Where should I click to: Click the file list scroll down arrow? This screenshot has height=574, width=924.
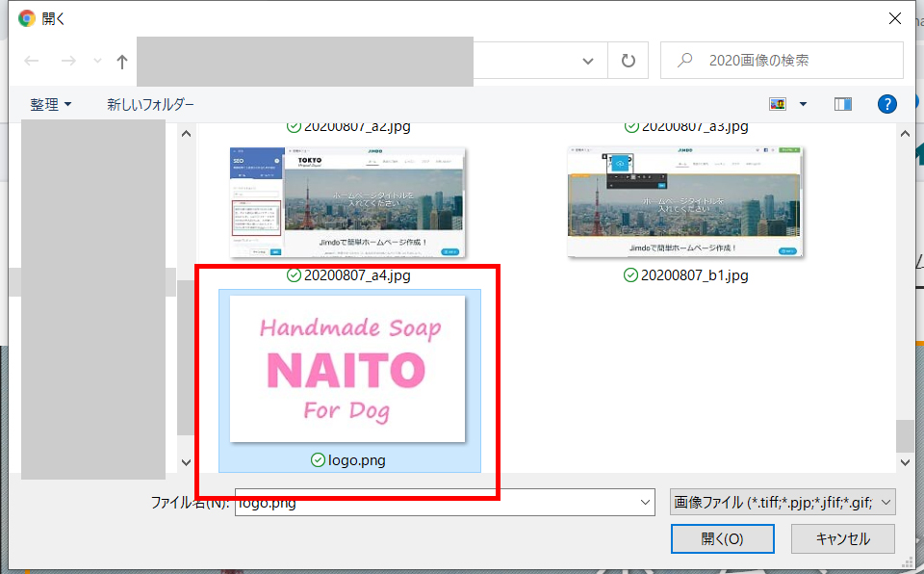point(187,463)
